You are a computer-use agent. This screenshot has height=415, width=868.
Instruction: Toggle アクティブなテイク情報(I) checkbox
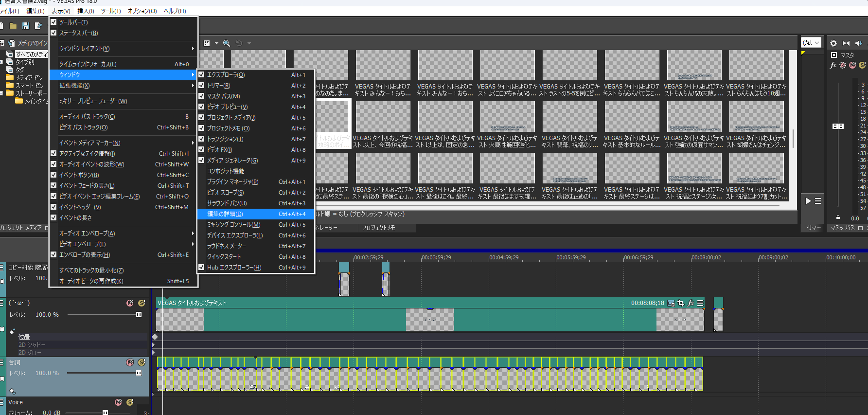(54, 153)
